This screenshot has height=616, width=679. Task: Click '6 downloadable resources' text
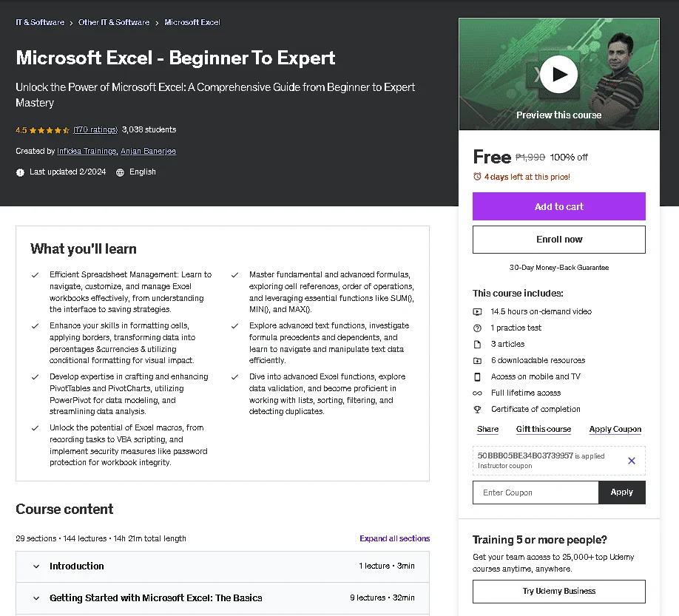click(538, 361)
